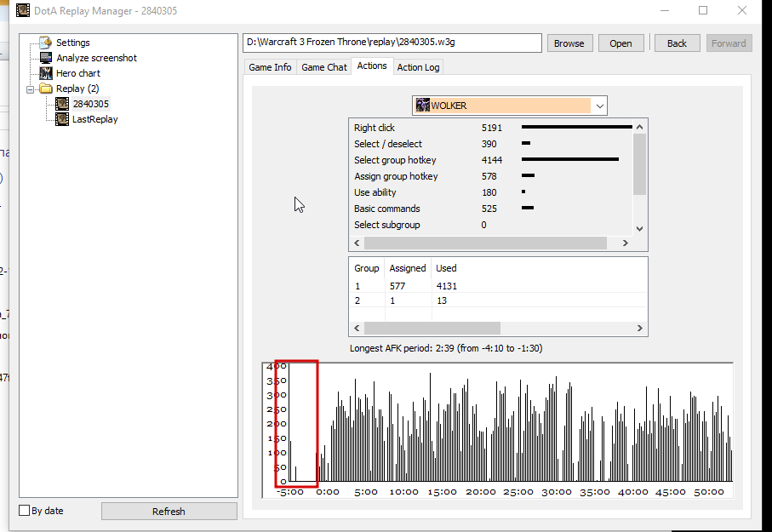The image size is (772, 532).
Task: Click the Longest AFK period text
Action: click(446, 348)
